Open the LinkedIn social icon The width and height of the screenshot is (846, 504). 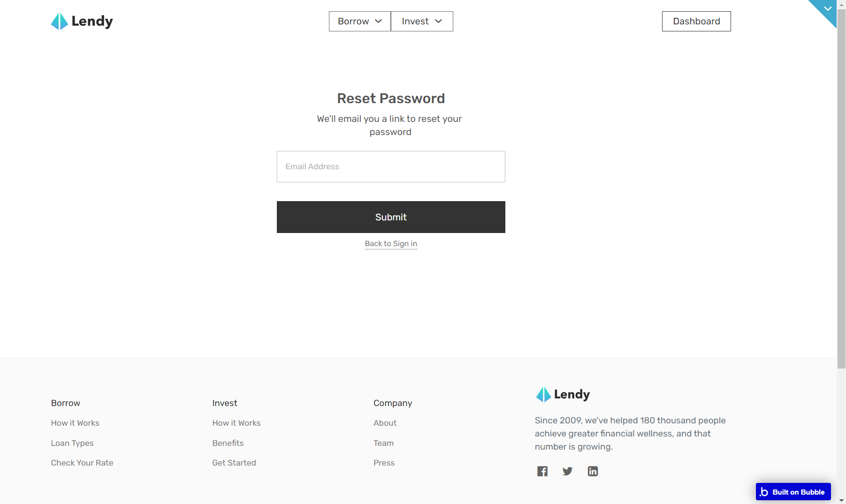(593, 471)
